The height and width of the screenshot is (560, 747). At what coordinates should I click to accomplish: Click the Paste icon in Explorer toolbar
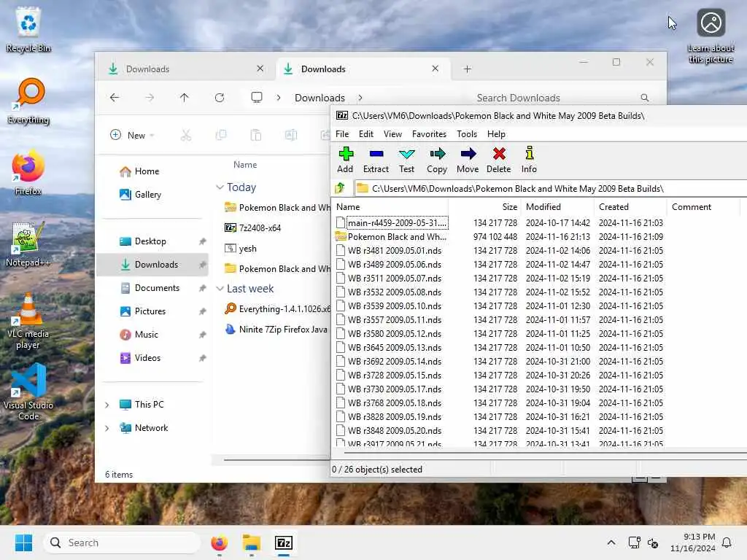click(256, 135)
